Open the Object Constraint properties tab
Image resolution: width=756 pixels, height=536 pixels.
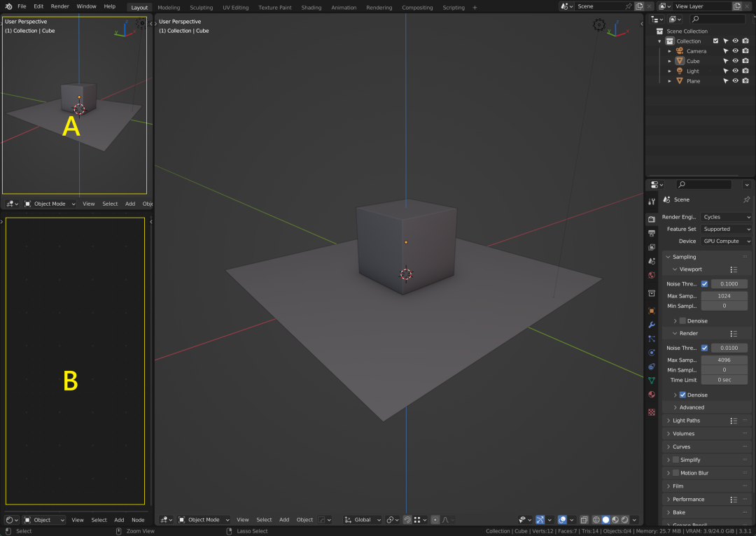point(652,367)
